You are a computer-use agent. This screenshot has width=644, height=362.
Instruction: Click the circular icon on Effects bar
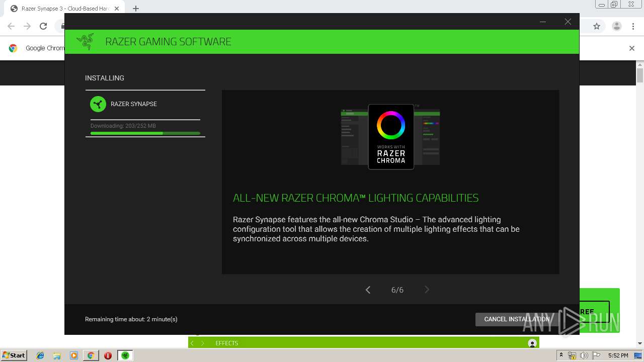coord(532,343)
